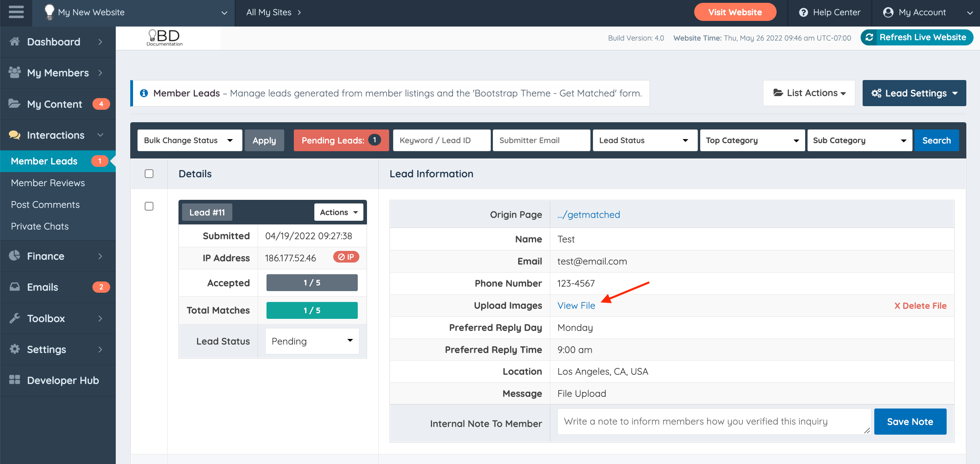The width and height of the screenshot is (980, 464).
Task: Click the Finance pie chart icon
Action: (x=15, y=256)
